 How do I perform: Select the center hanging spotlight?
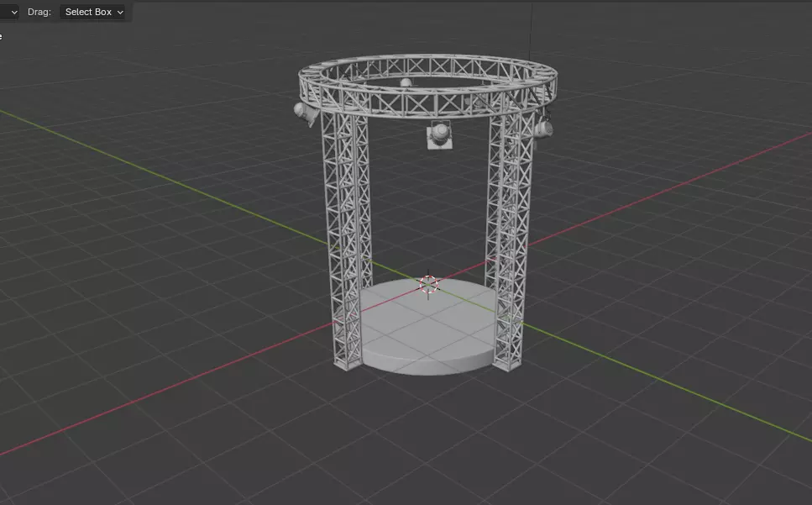440,135
